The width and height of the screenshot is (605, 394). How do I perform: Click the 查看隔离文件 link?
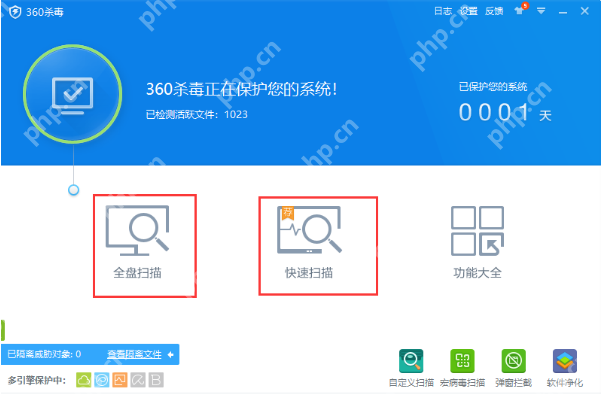[134, 354]
